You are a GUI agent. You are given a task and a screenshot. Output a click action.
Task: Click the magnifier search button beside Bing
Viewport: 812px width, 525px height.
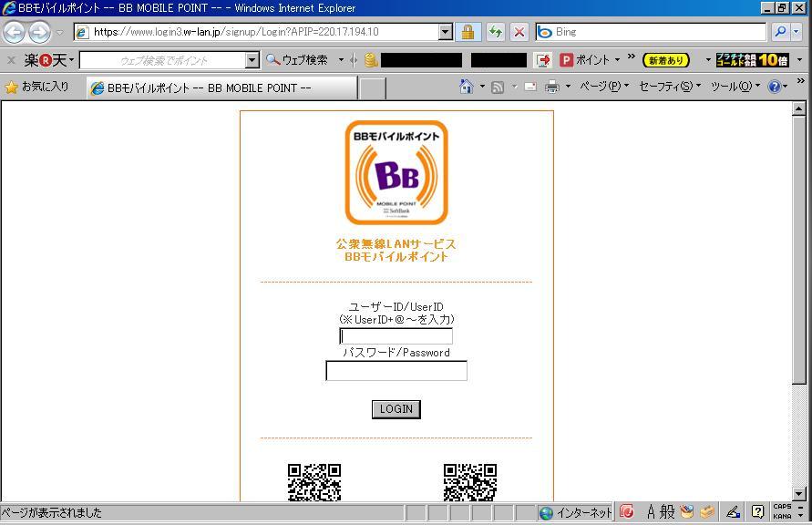click(780, 32)
